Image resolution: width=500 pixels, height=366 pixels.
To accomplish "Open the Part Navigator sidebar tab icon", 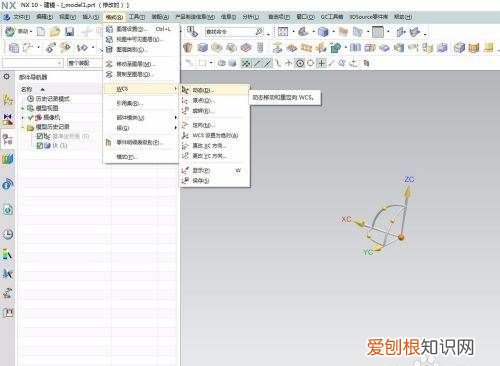I will pos(8,139).
